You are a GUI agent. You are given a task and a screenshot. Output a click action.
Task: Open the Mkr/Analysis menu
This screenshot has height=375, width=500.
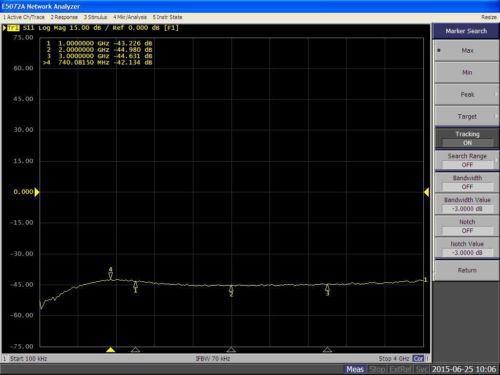pyautogui.click(x=130, y=17)
